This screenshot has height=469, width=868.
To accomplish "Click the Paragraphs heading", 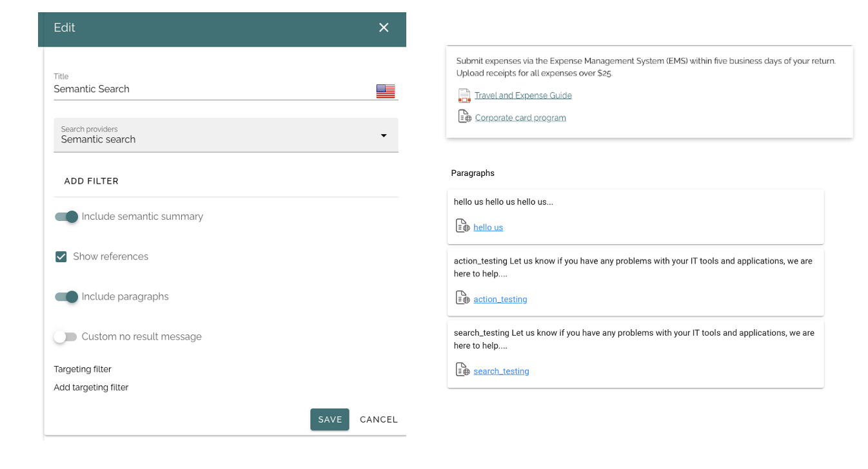I will [x=473, y=173].
